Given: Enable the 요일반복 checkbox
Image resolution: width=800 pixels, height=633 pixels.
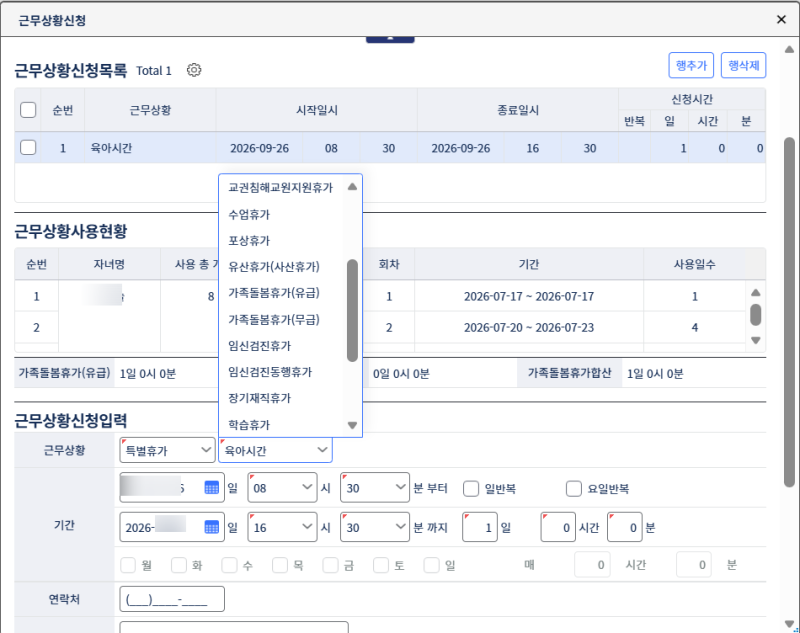Looking at the screenshot, I should tap(574, 489).
